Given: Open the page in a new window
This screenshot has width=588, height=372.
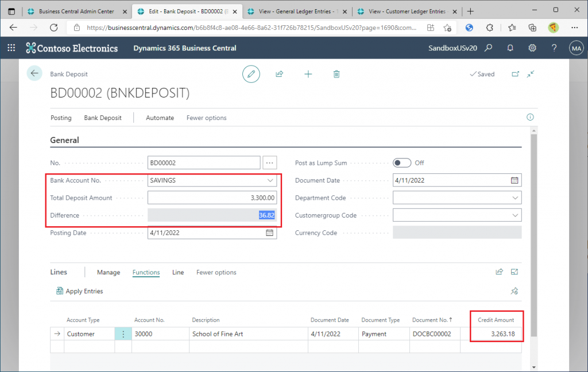Looking at the screenshot, I should point(516,74).
